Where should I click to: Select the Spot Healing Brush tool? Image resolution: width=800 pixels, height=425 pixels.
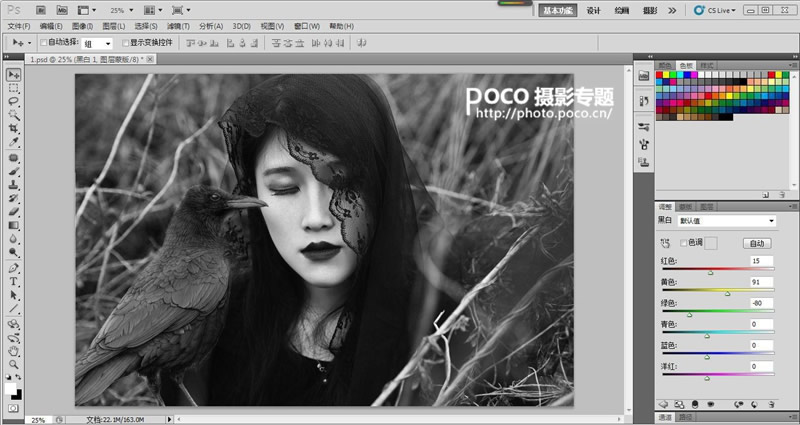click(13, 158)
